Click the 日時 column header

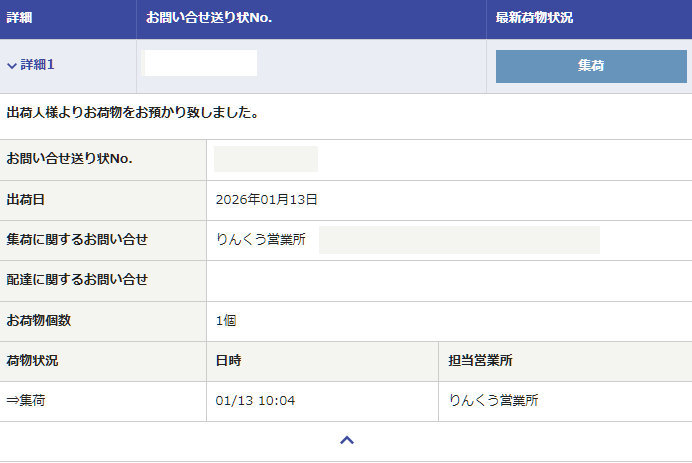[228, 361]
